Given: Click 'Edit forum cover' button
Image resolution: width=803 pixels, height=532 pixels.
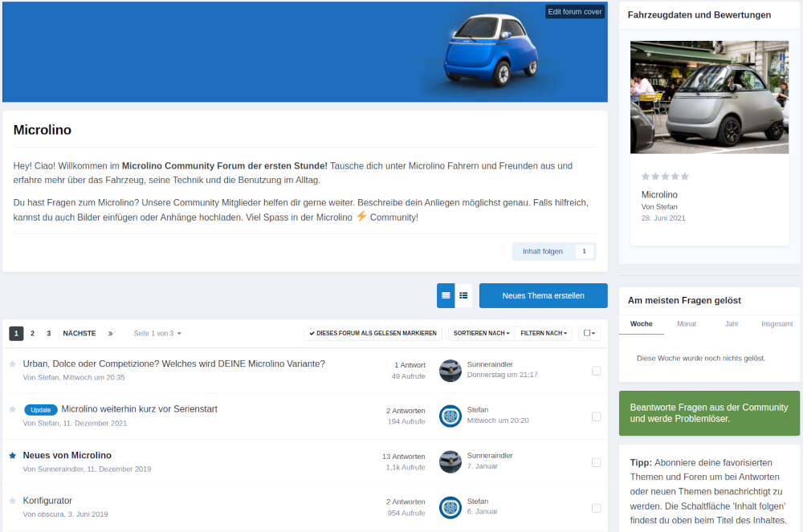Looking at the screenshot, I should [x=575, y=12].
